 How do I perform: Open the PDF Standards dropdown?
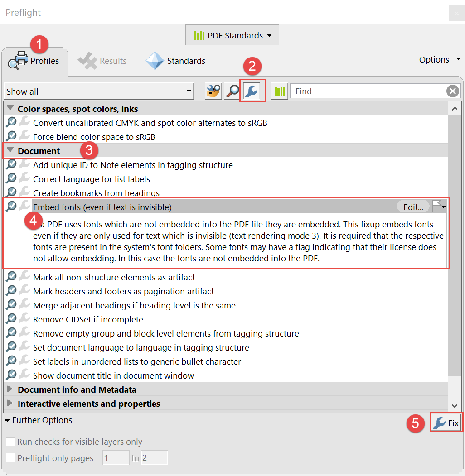[x=232, y=35]
